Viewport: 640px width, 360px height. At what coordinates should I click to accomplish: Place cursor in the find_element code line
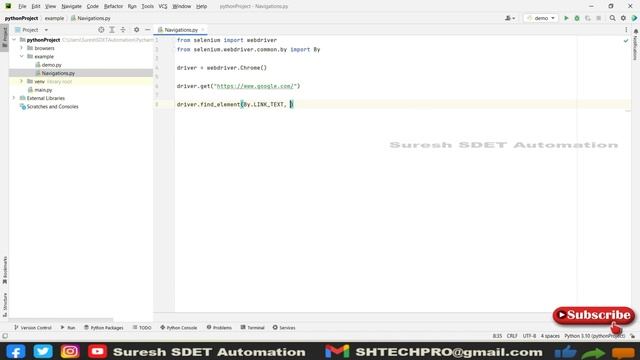(x=235, y=104)
